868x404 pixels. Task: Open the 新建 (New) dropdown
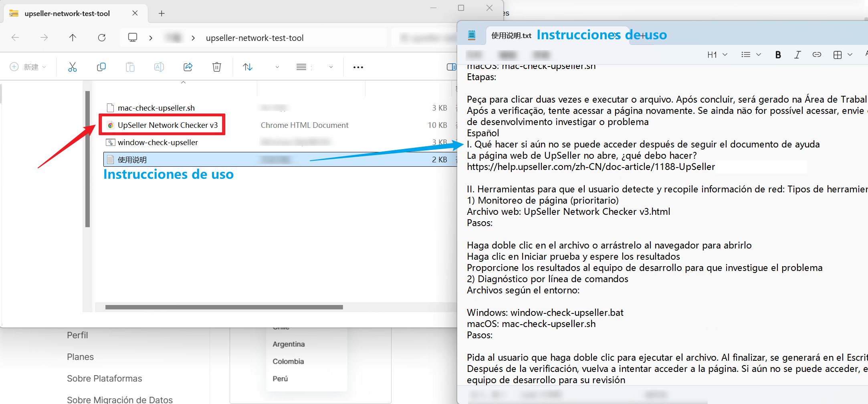pyautogui.click(x=27, y=67)
